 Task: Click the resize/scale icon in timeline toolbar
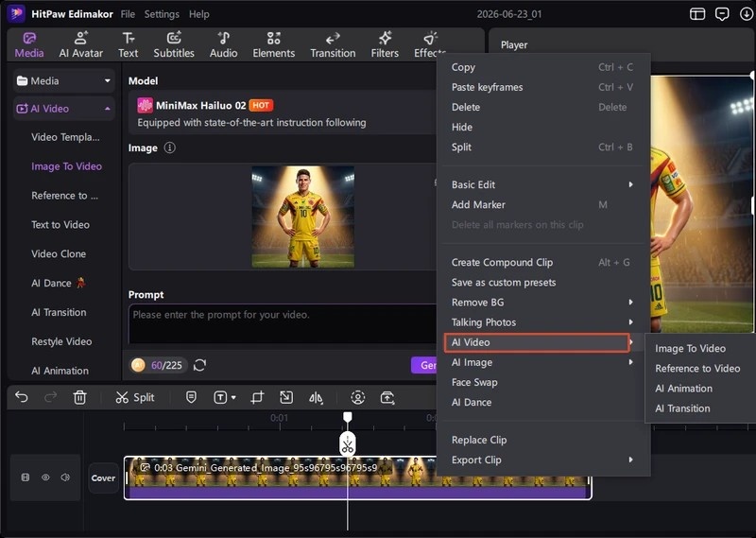[x=286, y=397]
